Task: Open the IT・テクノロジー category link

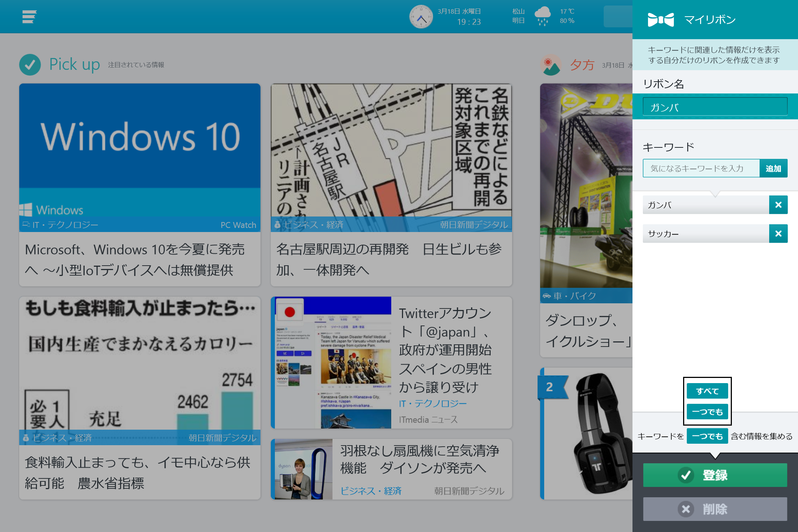Action: (433, 403)
